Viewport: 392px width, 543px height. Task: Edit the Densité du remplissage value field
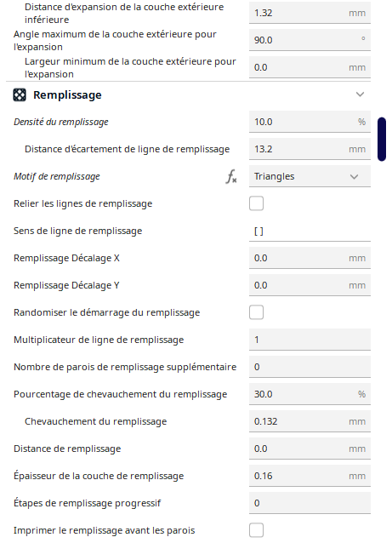[310, 122]
